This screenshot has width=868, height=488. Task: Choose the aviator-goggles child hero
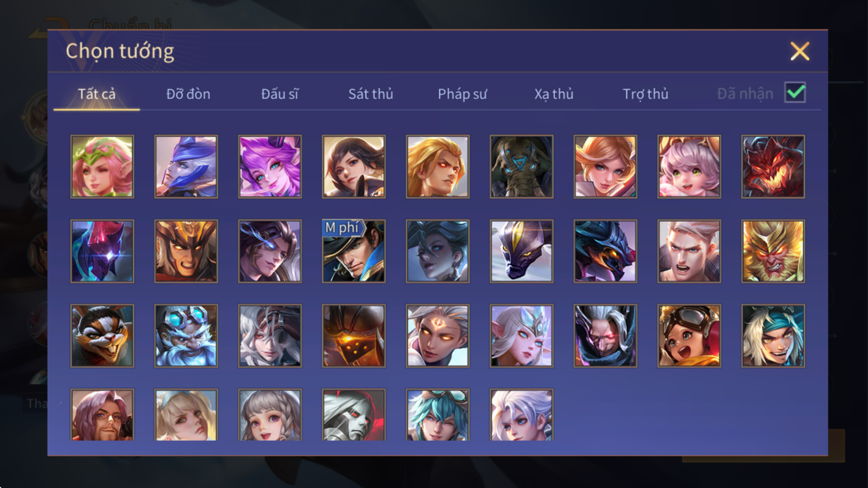pyautogui.click(x=689, y=336)
